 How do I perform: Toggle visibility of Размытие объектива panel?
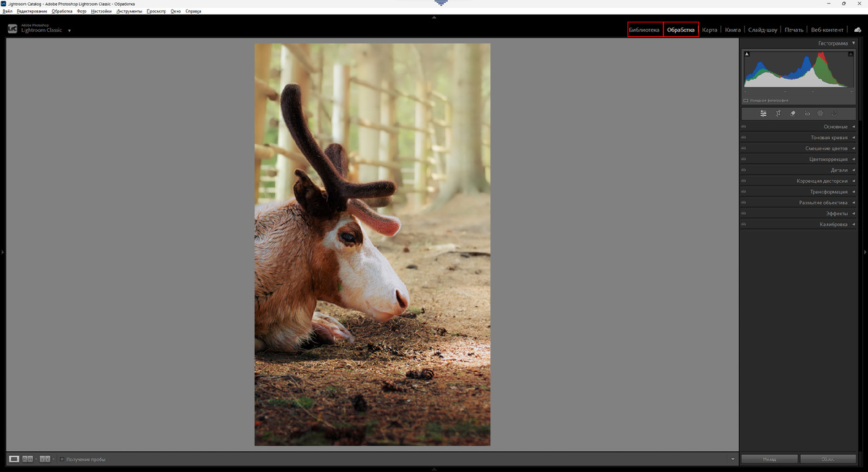click(744, 202)
